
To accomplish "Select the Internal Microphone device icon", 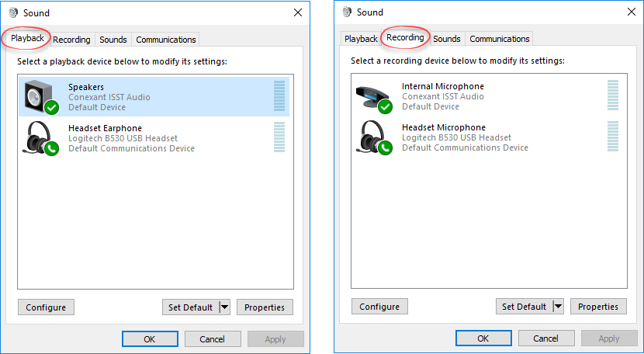I will coord(374,96).
